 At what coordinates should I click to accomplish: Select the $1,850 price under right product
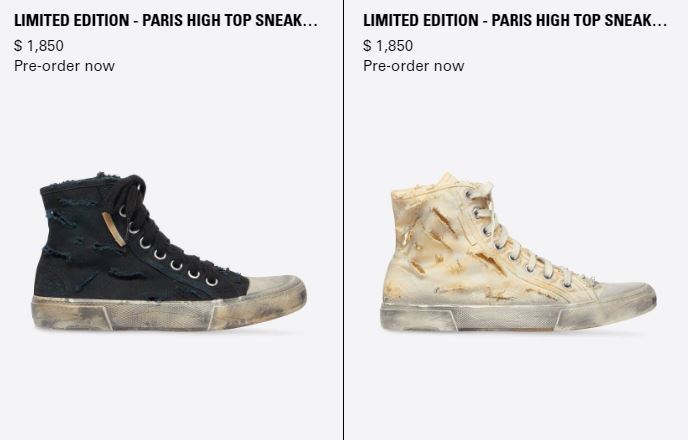coord(388,46)
